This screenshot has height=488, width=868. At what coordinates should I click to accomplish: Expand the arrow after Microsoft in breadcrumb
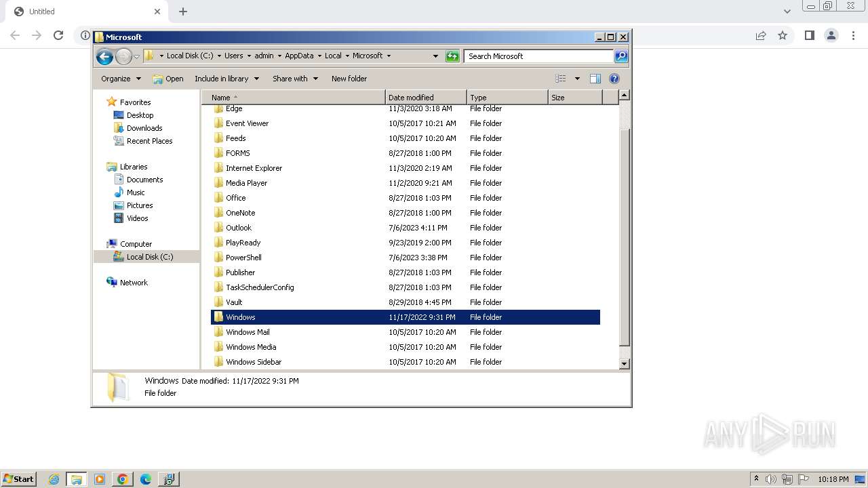(x=389, y=56)
